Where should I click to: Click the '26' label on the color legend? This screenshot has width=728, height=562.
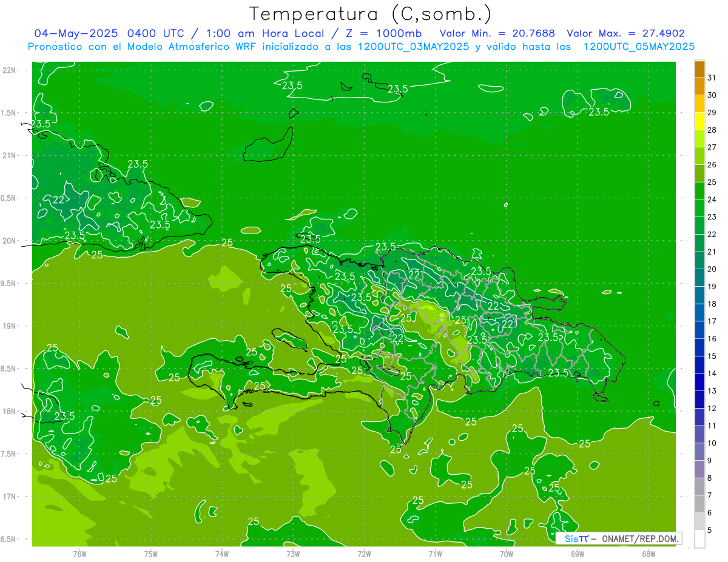(712, 164)
